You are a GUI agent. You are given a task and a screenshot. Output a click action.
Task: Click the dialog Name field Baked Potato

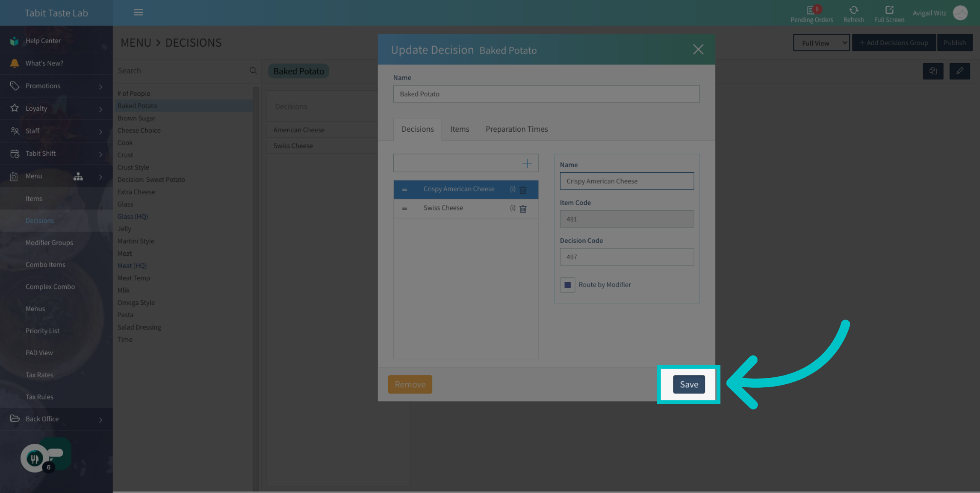pyautogui.click(x=546, y=94)
